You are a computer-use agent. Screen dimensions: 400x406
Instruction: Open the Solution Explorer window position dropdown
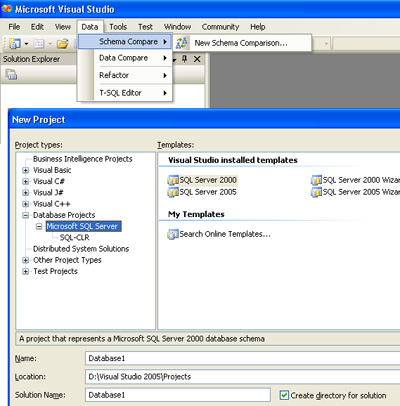pos(174,59)
